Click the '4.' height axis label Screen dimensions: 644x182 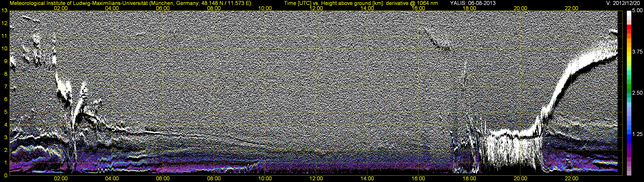6,125
